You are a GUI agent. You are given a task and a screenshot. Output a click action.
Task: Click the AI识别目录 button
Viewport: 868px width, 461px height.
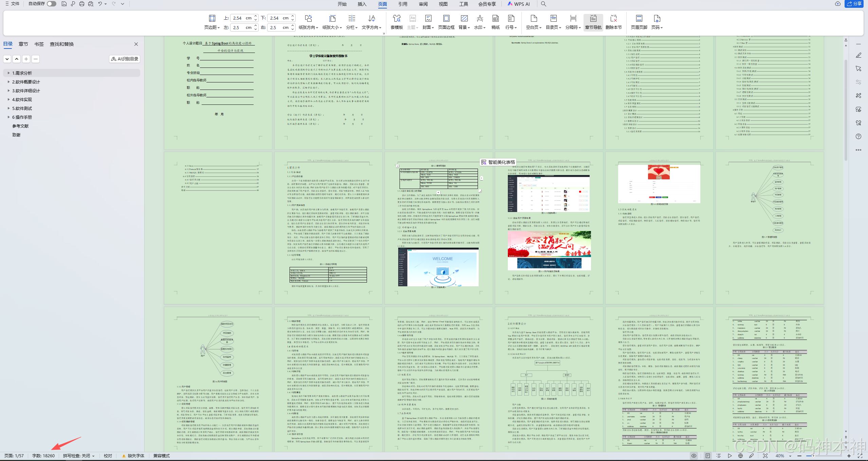tap(125, 59)
